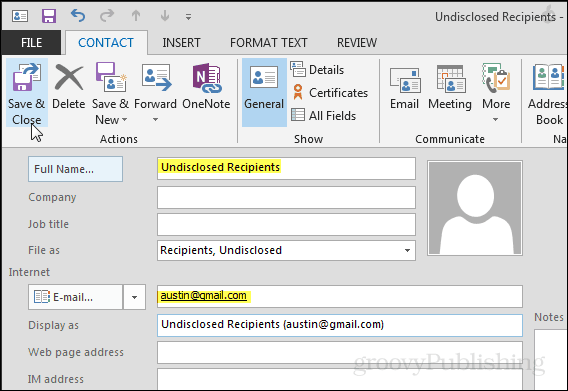The width and height of the screenshot is (568, 391).
Task: Click the Company field
Action: tap(286, 197)
